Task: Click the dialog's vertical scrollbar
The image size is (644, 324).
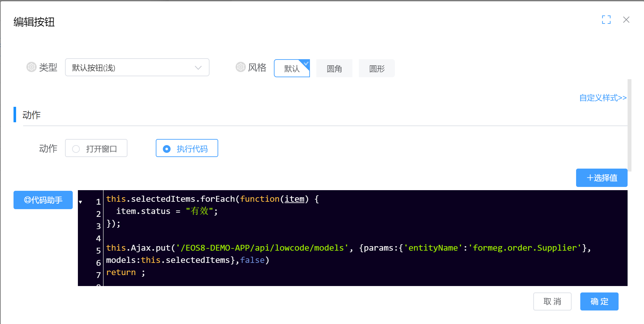Action: click(629, 125)
